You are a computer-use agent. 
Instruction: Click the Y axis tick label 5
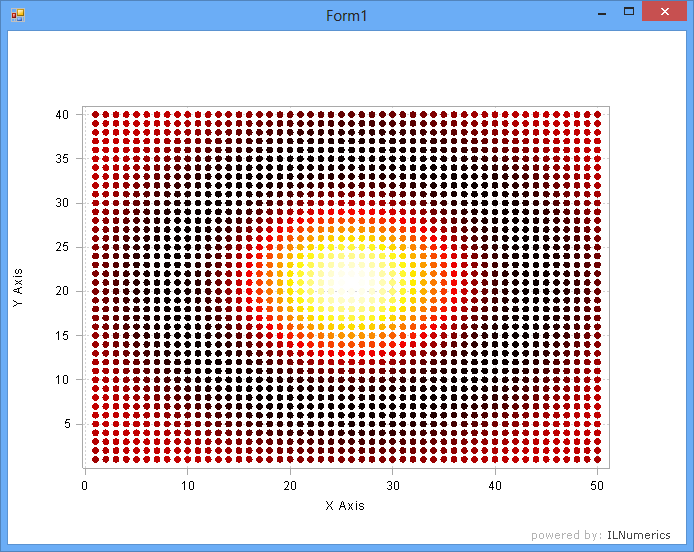[67, 424]
